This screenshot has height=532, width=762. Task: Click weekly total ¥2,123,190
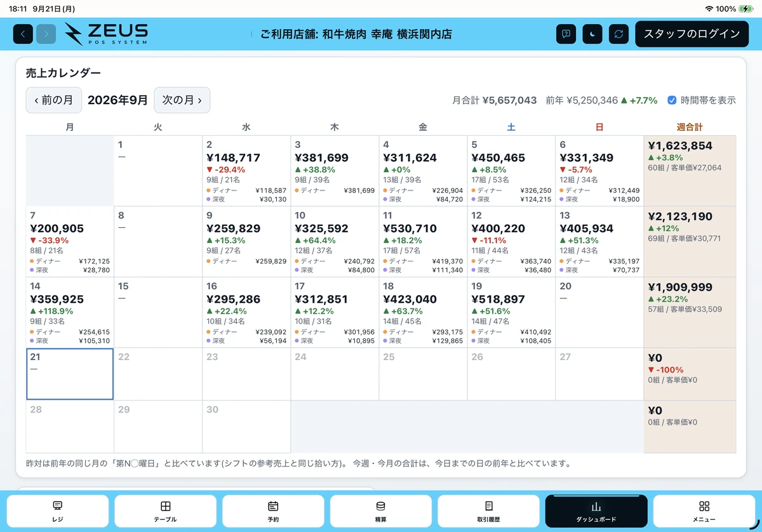680,216
